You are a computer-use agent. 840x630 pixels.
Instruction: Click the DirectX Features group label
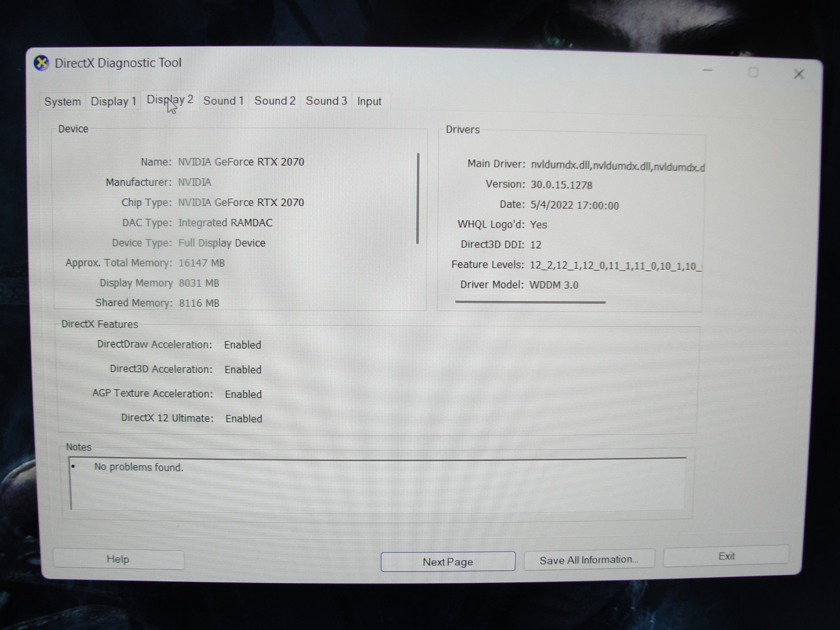click(100, 324)
